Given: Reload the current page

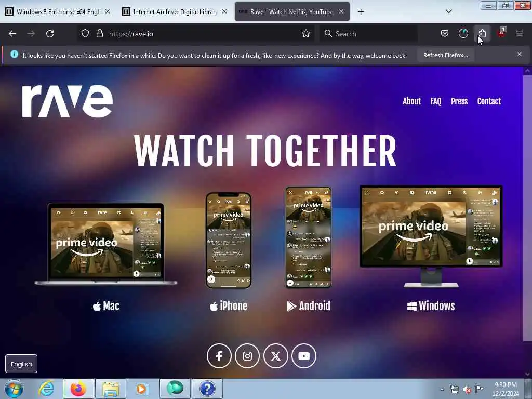Looking at the screenshot, I should [x=50, y=34].
